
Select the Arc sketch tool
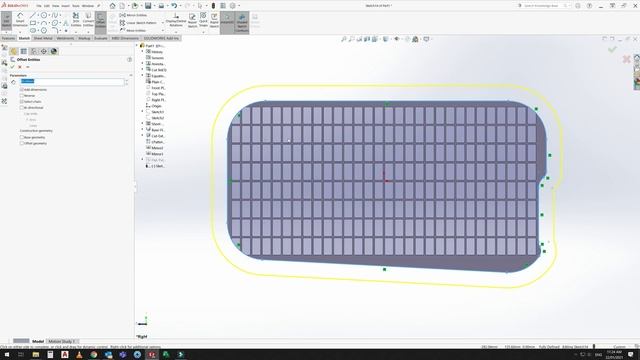point(44,23)
